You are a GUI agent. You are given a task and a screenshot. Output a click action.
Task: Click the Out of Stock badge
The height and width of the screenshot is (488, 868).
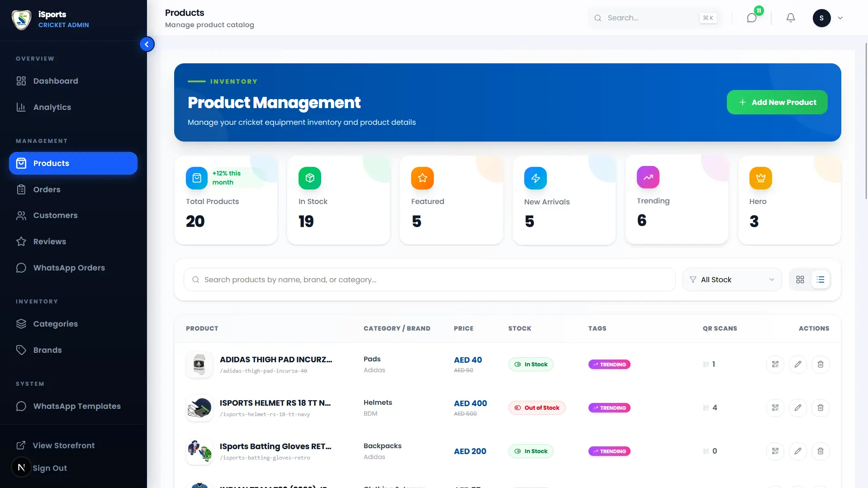point(537,408)
